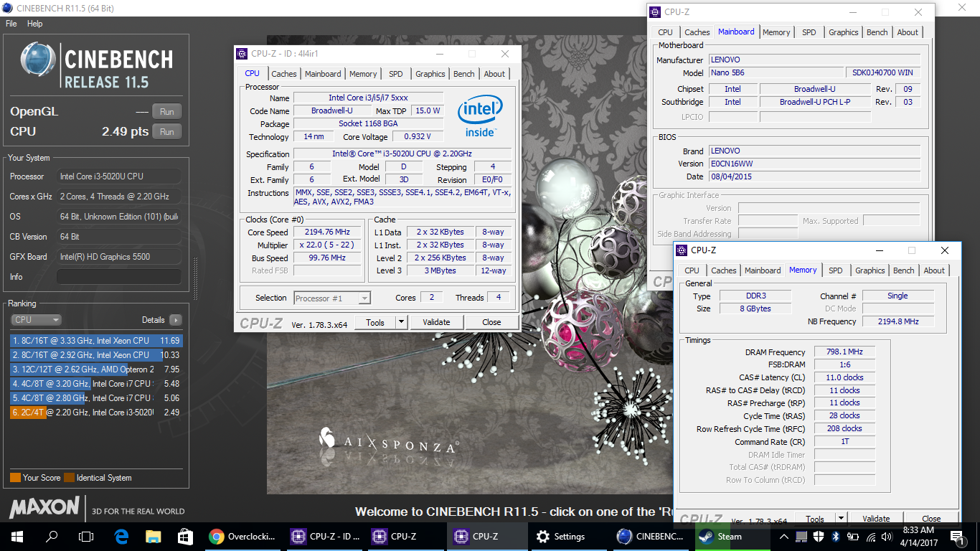Open taskbar clock showing 8:33 AM
980x551 pixels.
pos(918,536)
